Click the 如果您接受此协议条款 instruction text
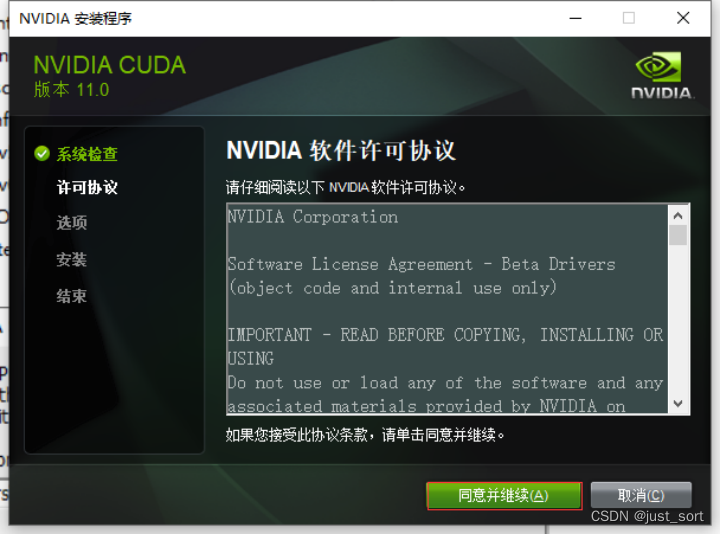This screenshot has width=720, height=534. pos(365,434)
